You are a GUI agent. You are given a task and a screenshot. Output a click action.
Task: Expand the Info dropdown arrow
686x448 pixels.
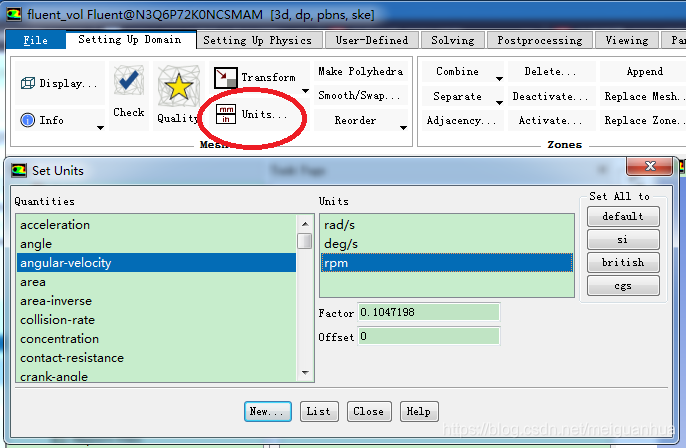click(100, 128)
